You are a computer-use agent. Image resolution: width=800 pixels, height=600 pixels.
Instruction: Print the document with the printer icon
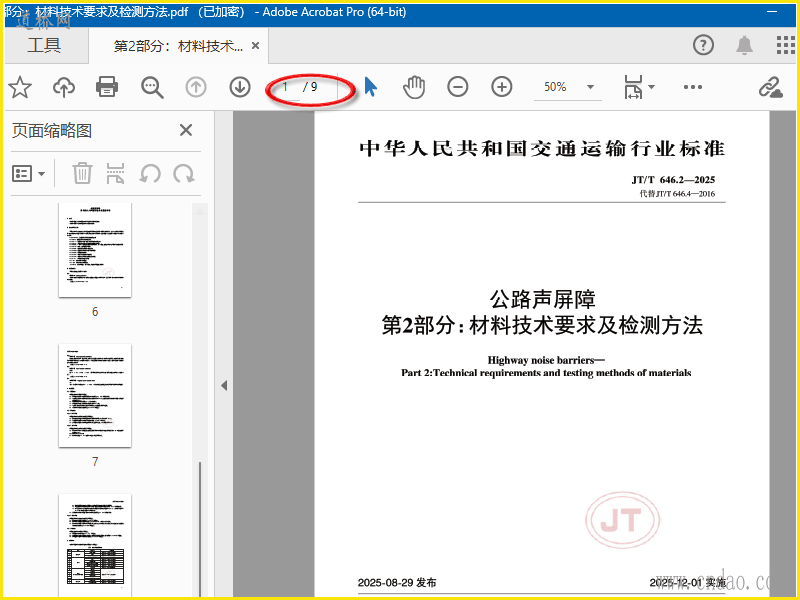(x=107, y=87)
